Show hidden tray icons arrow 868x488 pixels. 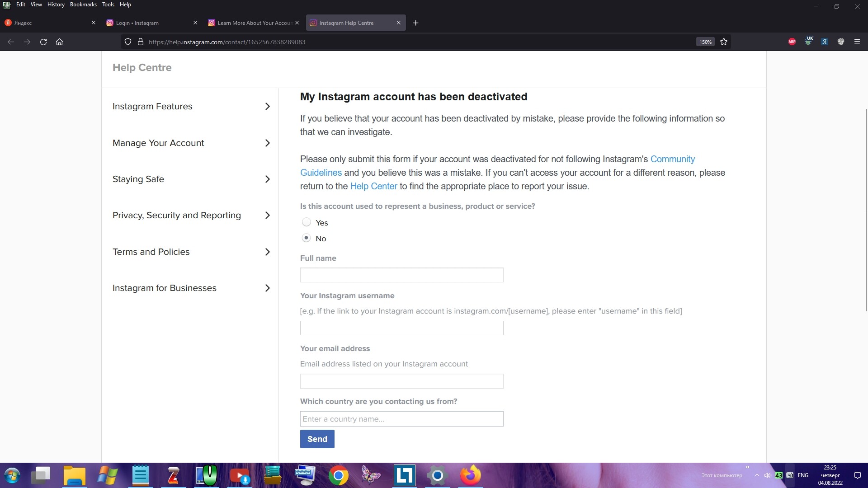click(x=757, y=475)
